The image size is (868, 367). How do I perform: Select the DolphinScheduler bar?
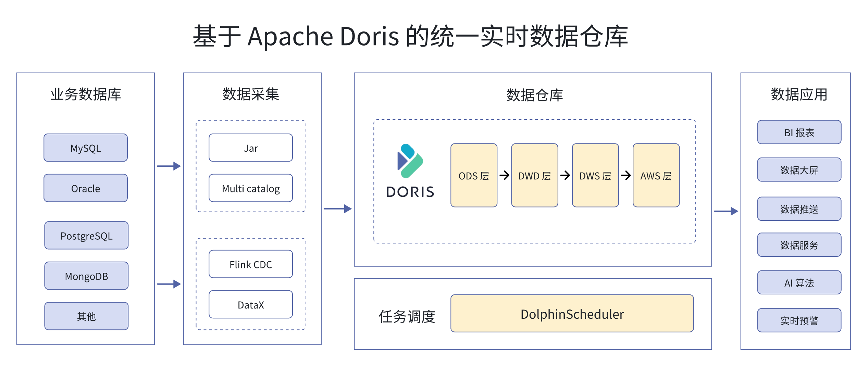pyautogui.click(x=572, y=313)
